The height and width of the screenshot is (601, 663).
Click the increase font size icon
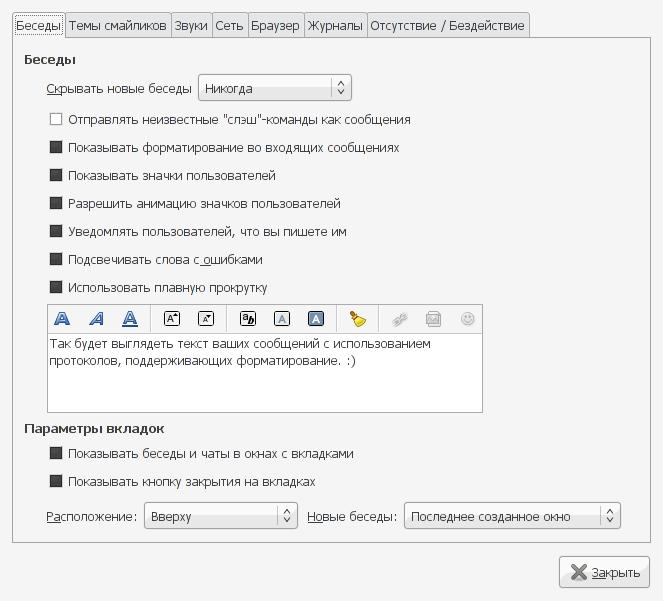coord(171,319)
